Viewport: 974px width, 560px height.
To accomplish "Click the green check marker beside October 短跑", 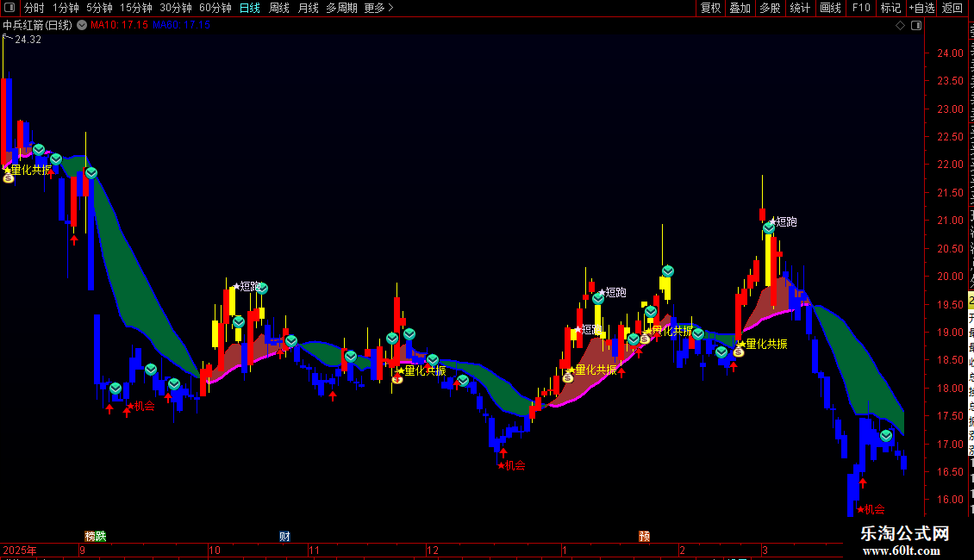I will click(x=262, y=289).
